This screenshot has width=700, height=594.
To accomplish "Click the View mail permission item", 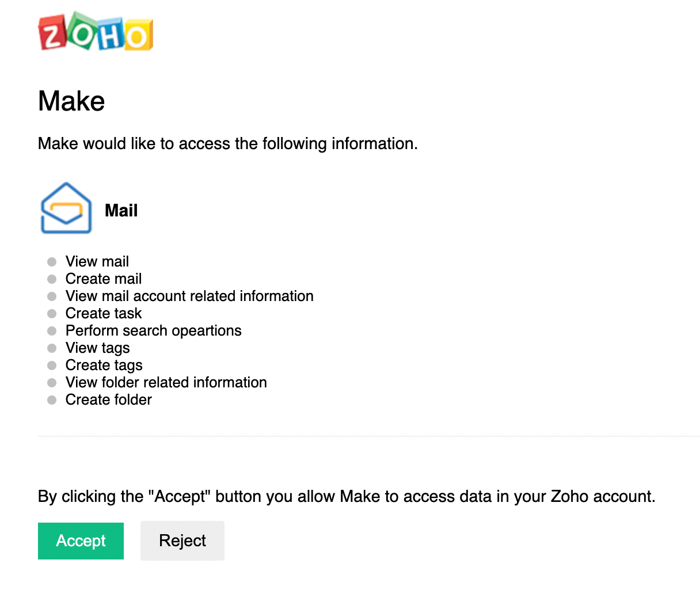I will pos(97,261).
